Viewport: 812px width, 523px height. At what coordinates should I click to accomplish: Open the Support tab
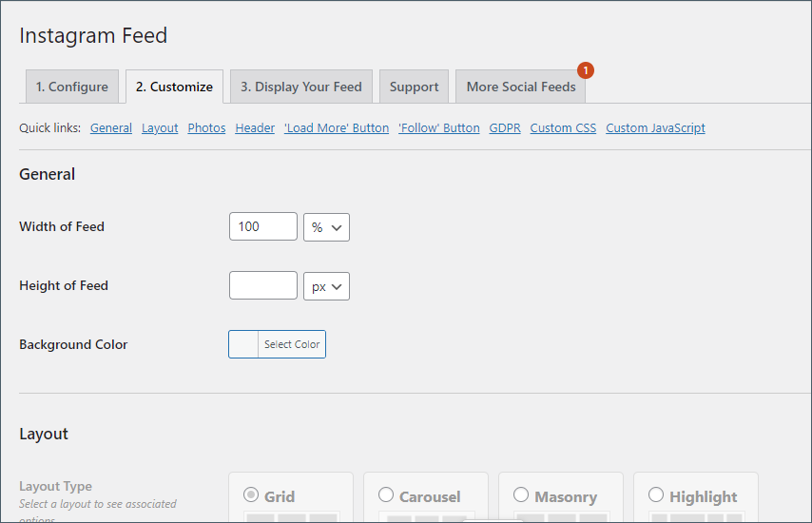414,87
